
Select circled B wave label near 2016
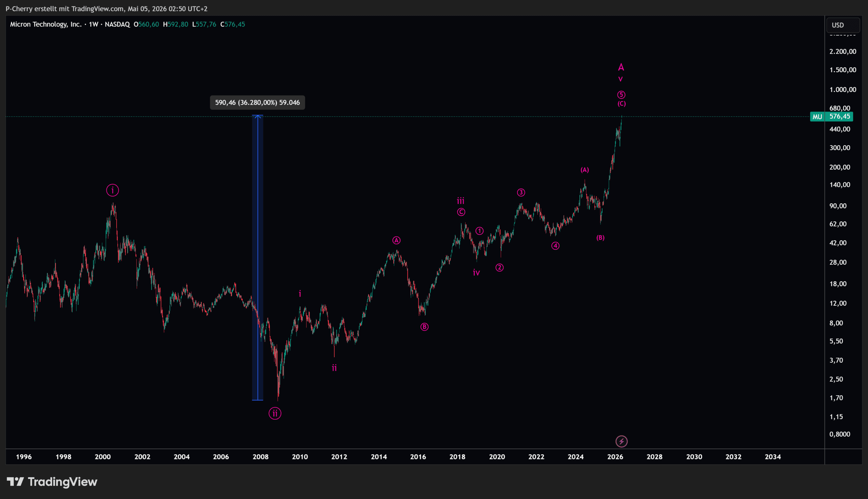(x=424, y=327)
